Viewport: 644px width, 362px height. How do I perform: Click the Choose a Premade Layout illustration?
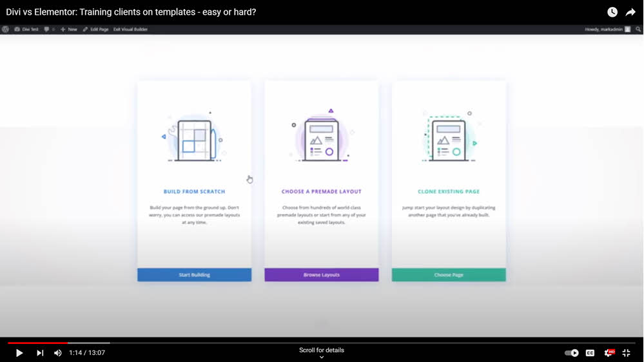click(322, 137)
